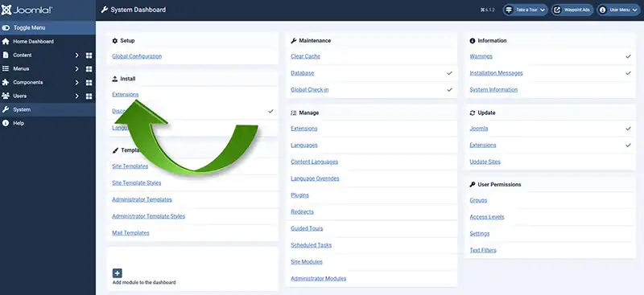Click the Global Check-in checkmark icon
This screenshot has height=295, width=644.
coord(449,89)
